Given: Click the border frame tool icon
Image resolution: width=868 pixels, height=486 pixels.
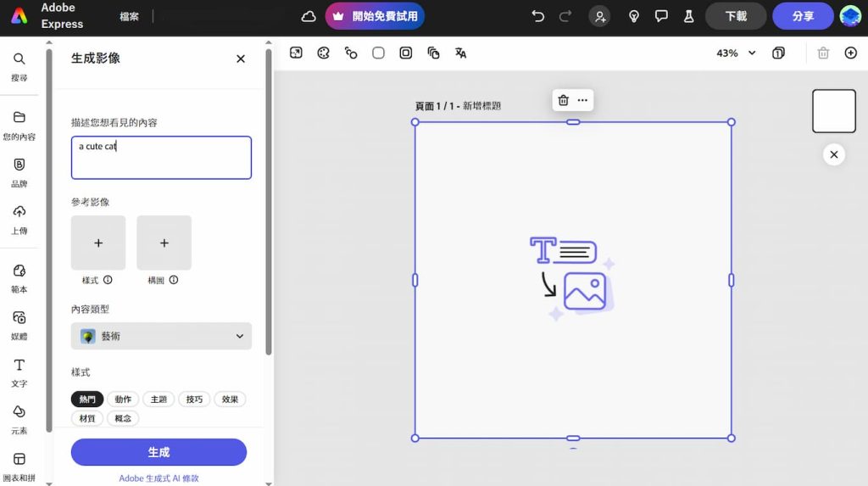Looking at the screenshot, I should (x=406, y=53).
